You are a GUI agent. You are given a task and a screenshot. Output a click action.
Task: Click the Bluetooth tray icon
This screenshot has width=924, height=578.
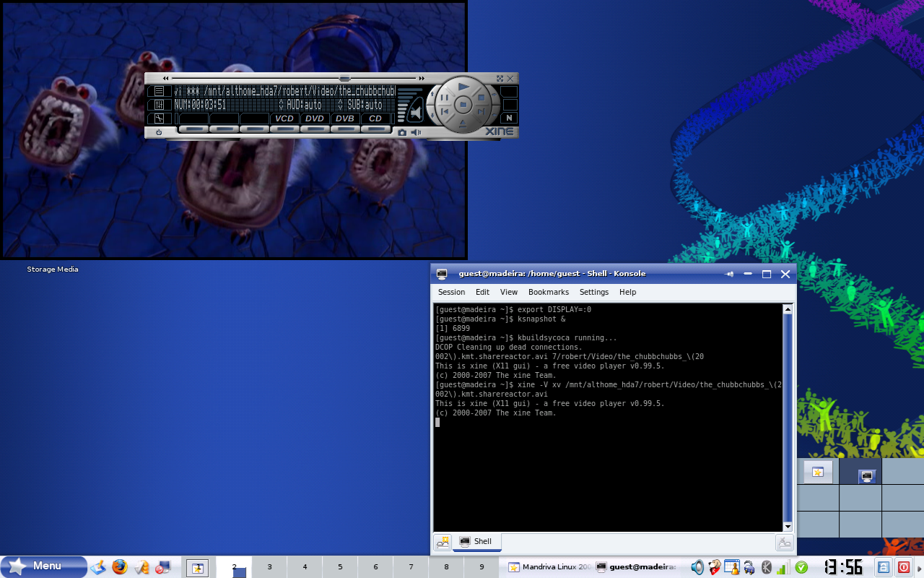(767, 567)
